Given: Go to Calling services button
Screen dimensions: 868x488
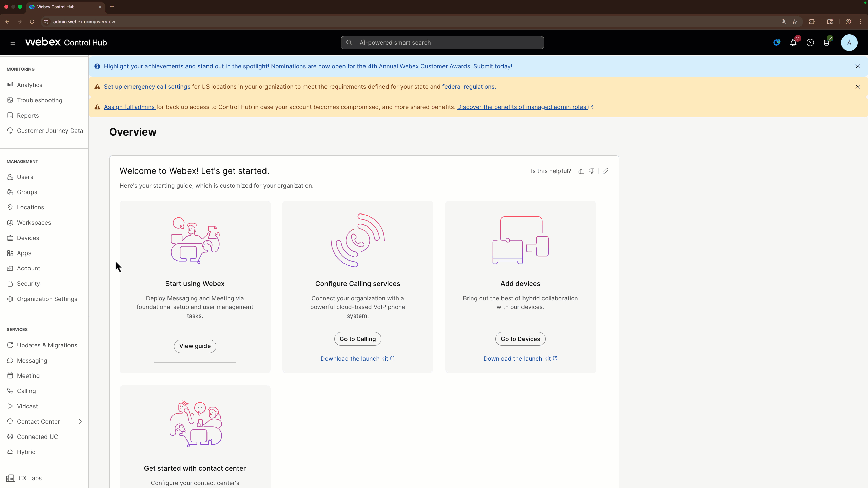Looking at the screenshot, I should click(357, 339).
